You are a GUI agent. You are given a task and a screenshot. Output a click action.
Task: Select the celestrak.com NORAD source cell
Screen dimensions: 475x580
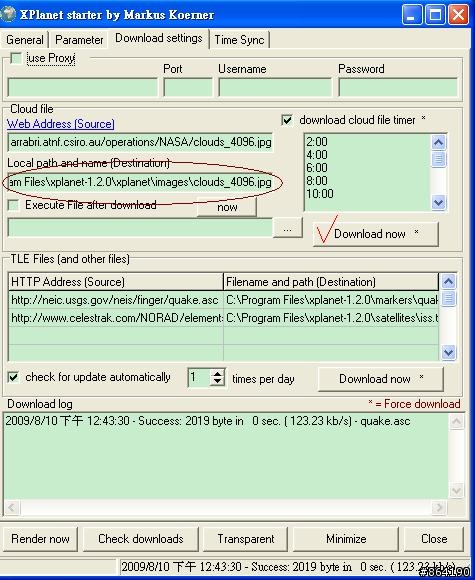point(115,318)
